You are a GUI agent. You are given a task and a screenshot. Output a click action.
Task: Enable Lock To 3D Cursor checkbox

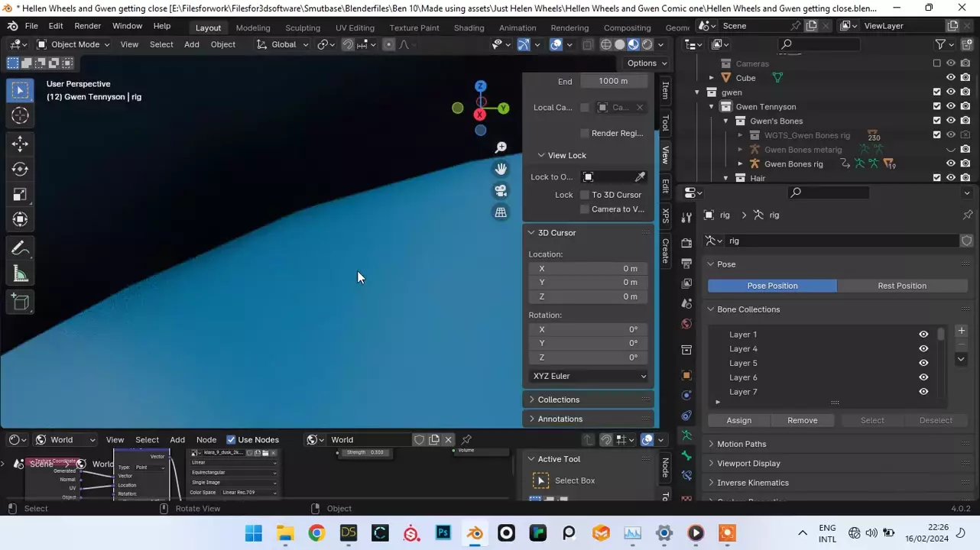pyautogui.click(x=585, y=195)
